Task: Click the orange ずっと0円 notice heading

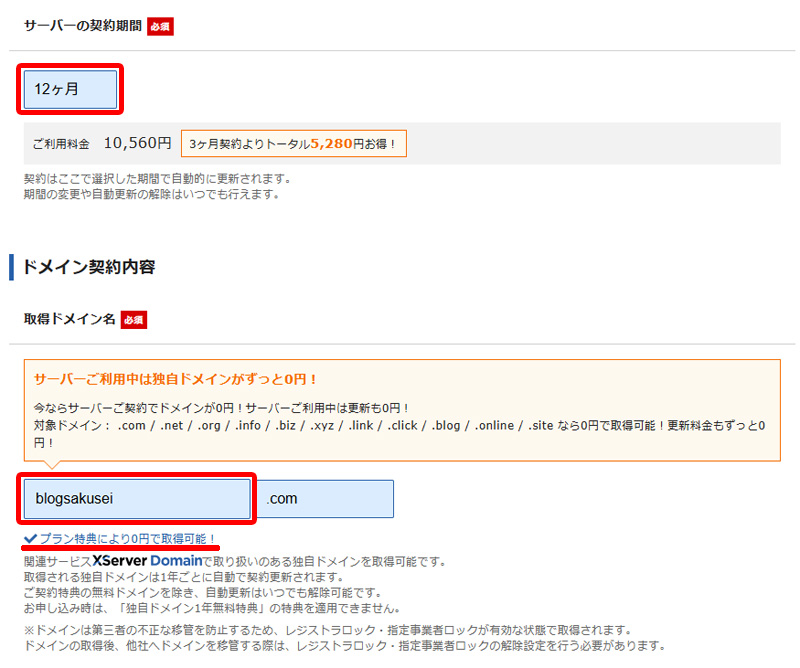Action: click(176, 380)
